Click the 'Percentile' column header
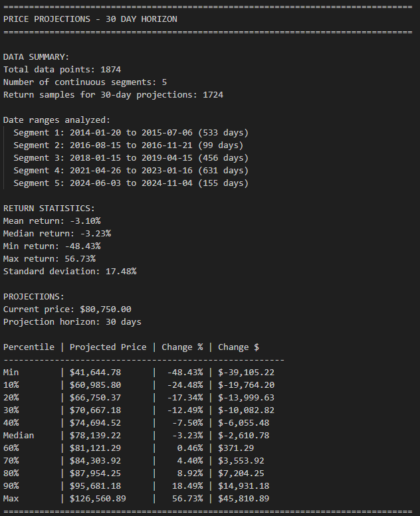This screenshot has height=516, width=420. click(29, 347)
